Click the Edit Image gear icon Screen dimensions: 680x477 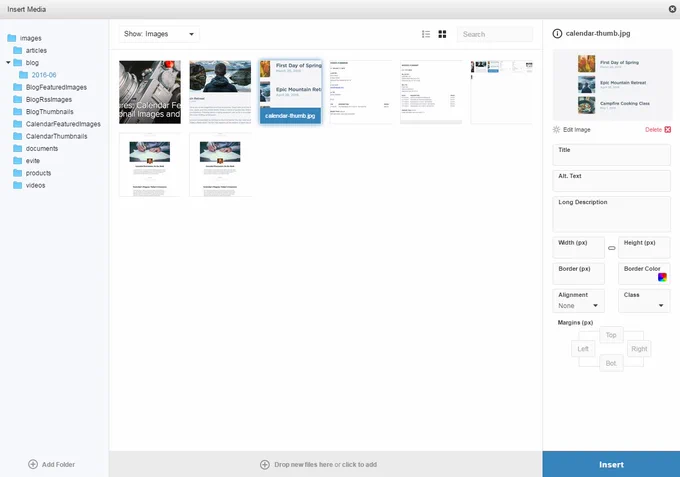(556, 129)
